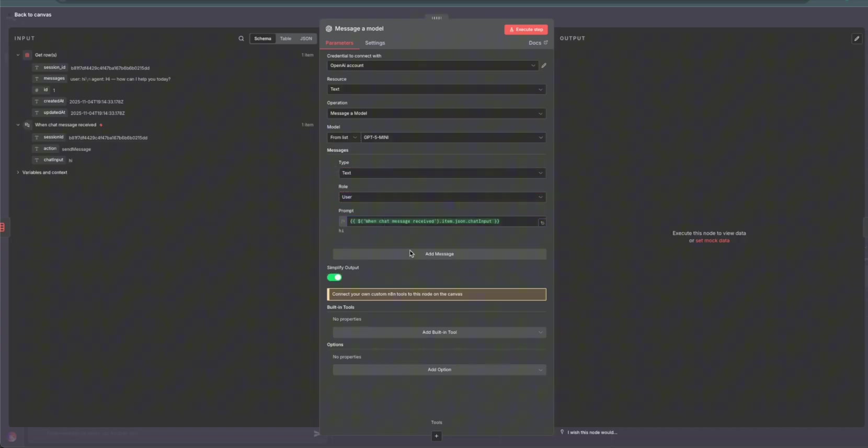
Task: Click the number icon beside the id field
Action: (37, 90)
